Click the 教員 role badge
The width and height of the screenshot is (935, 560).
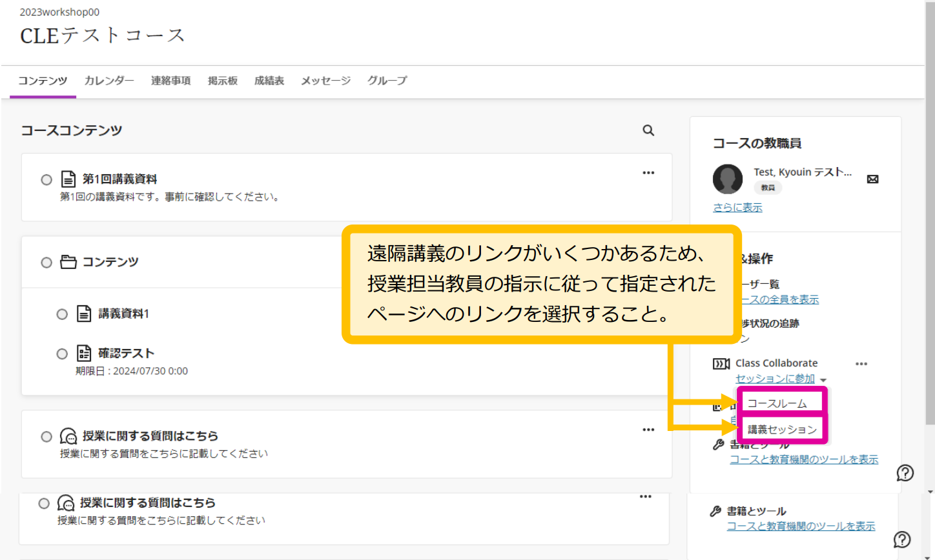pos(768,188)
